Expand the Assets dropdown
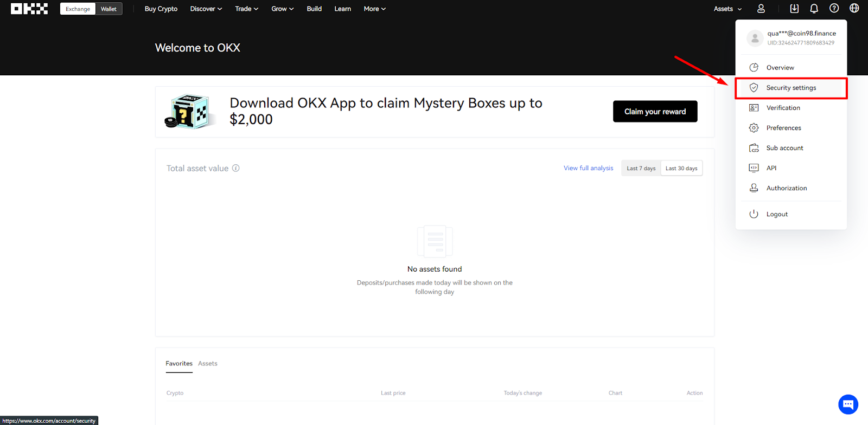 tap(727, 9)
